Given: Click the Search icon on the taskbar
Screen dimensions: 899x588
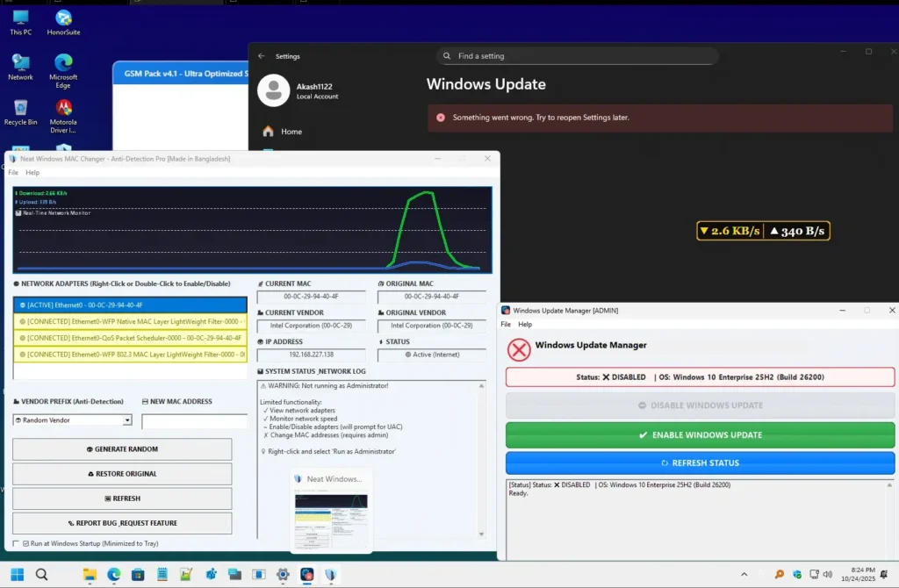Looking at the screenshot, I should coord(40,575).
